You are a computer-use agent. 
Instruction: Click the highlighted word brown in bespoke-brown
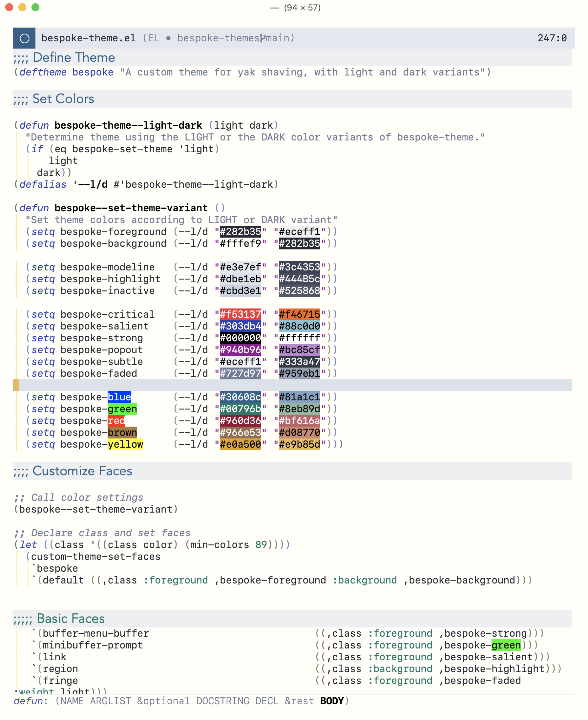coord(122,433)
